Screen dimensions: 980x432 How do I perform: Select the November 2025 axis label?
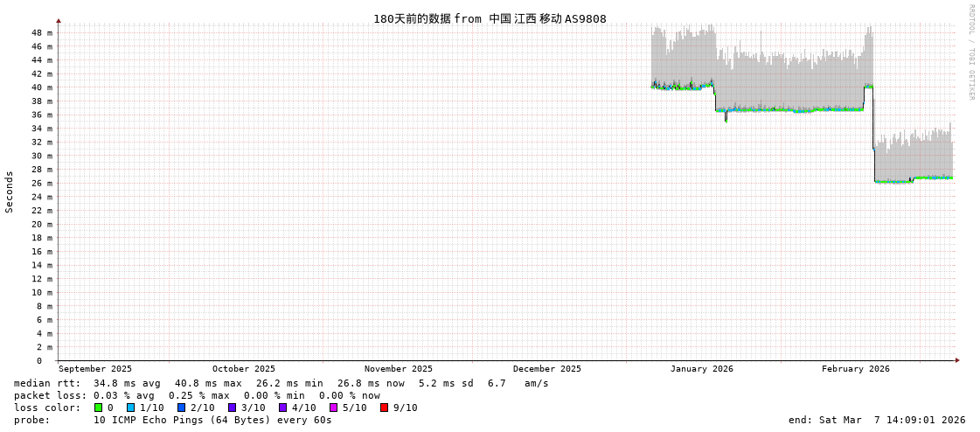tap(398, 369)
